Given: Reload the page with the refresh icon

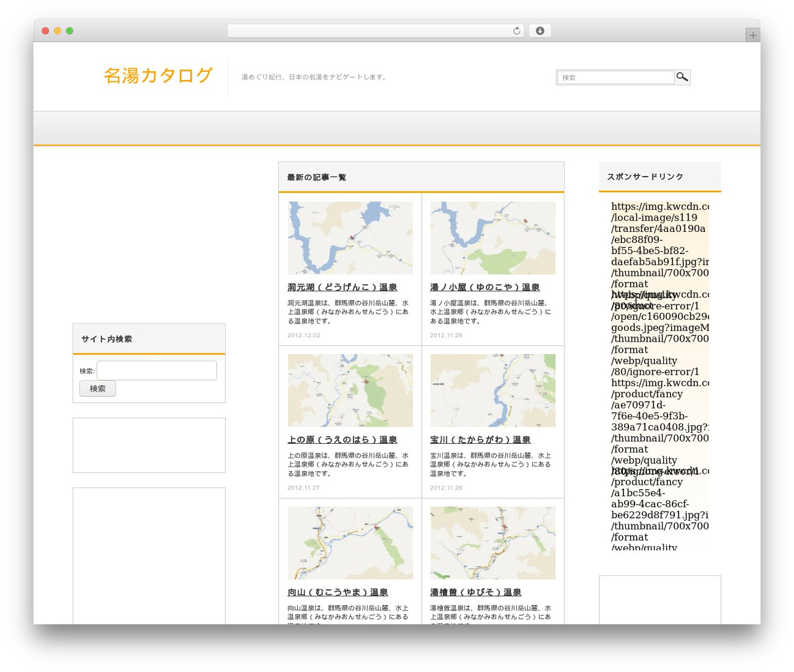Looking at the screenshot, I should pos(516,31).
